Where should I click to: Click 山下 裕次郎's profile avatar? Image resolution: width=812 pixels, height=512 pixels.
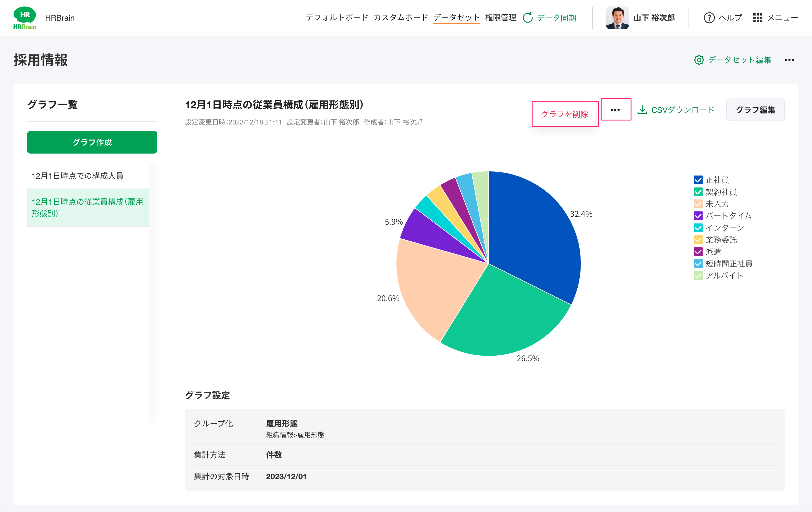coord(617,17)
